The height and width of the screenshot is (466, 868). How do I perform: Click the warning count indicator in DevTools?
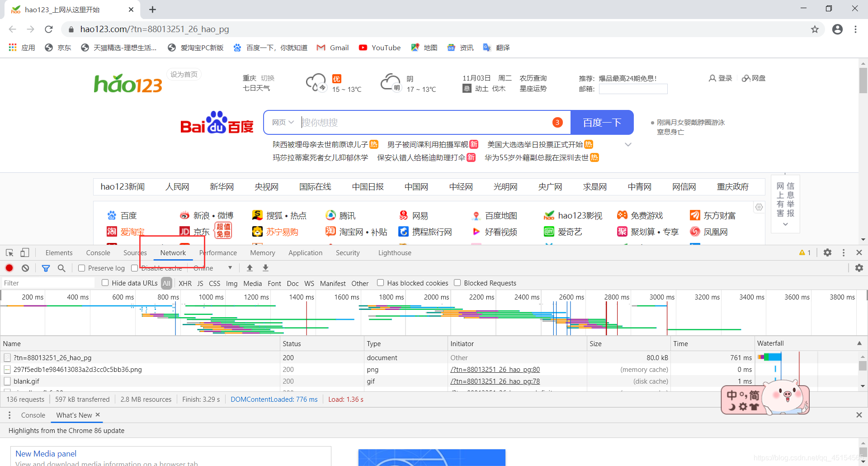(805, 252)
